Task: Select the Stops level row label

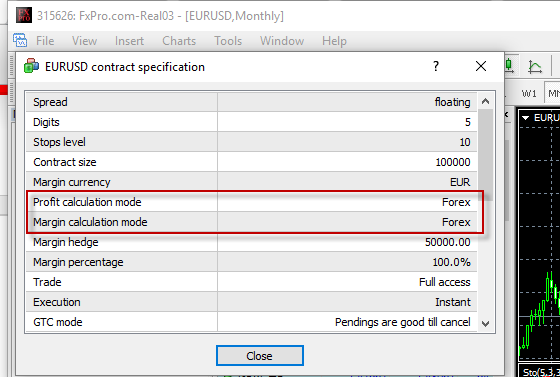Action: pos(59,142)
